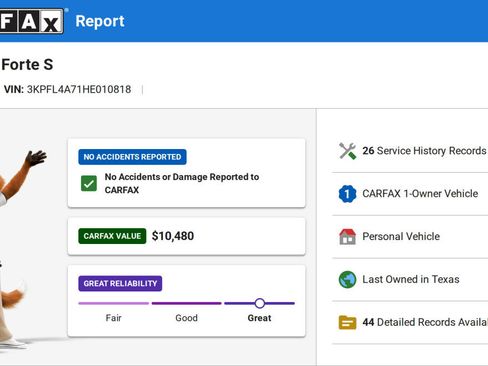
Task: Click the Good label under the reliability bar
Action: tap(187, 318)
